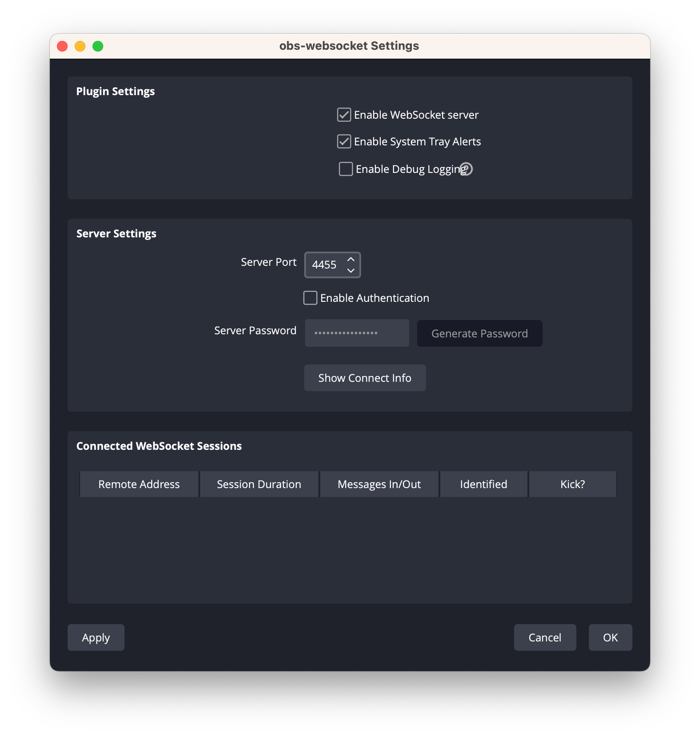700x737 pixels.
Task: Close the obs-websocket Settings window
Action: [x=62, y=46]
